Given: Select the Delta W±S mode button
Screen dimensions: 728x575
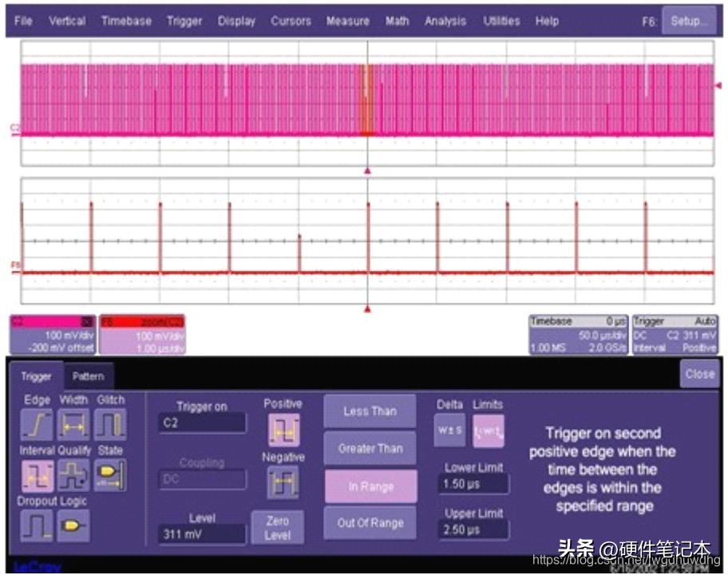Looking at the screenshot, I should click(x=449, y=430).
